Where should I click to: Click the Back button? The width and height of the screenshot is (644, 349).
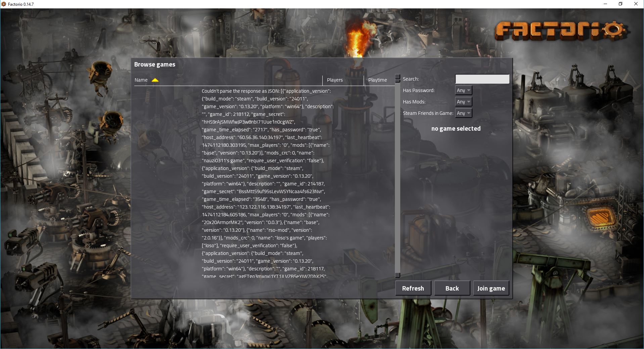click(x=452, y=288)
